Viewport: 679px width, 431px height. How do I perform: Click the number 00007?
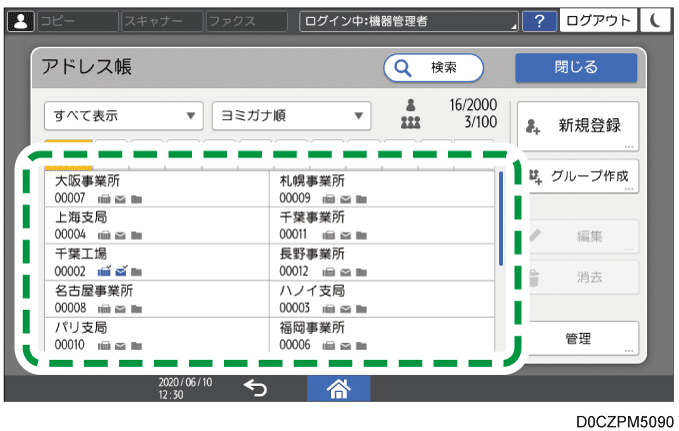[x=70, y=198]
